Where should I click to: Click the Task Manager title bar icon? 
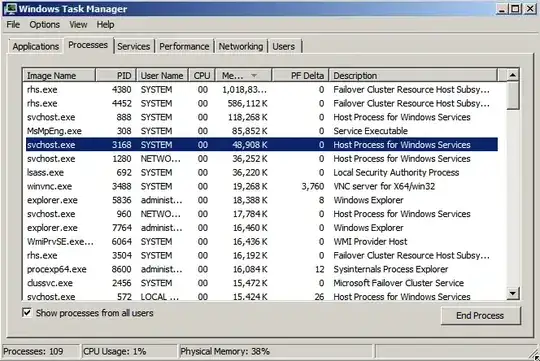(10, 8)
